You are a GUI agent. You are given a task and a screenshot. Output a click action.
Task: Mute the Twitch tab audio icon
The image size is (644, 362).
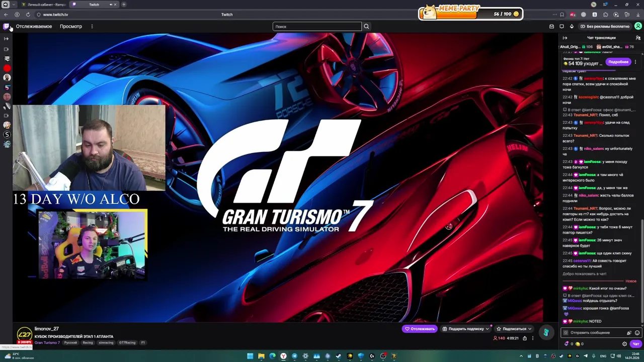pyautogui.click(x=111, y=5)
